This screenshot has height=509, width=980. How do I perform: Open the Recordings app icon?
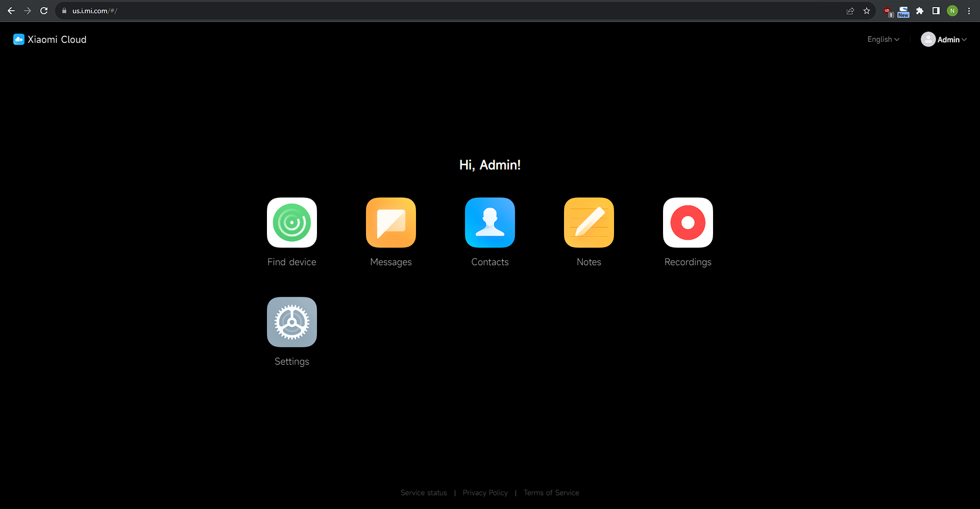click(688, 222)
